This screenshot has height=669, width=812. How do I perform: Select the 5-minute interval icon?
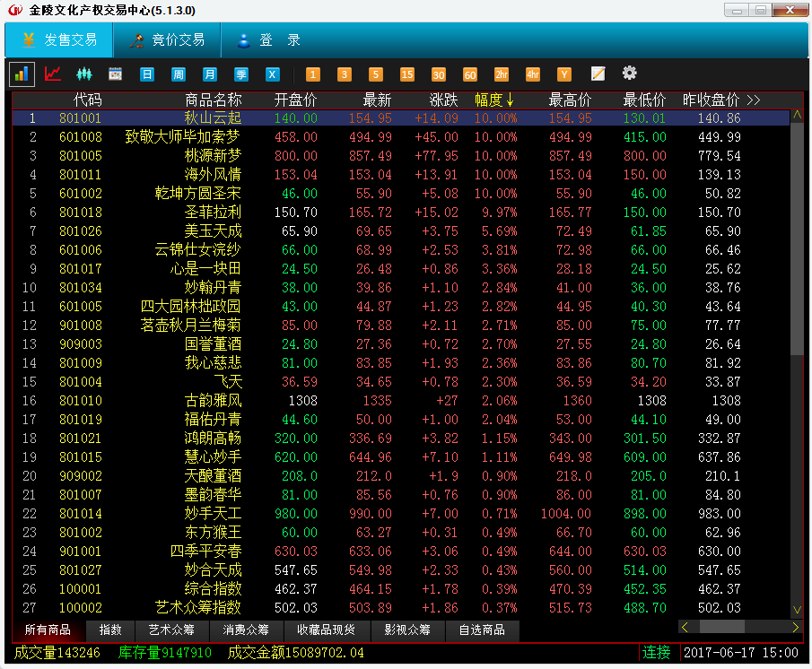pyautogui.click(x=376, y=74)
